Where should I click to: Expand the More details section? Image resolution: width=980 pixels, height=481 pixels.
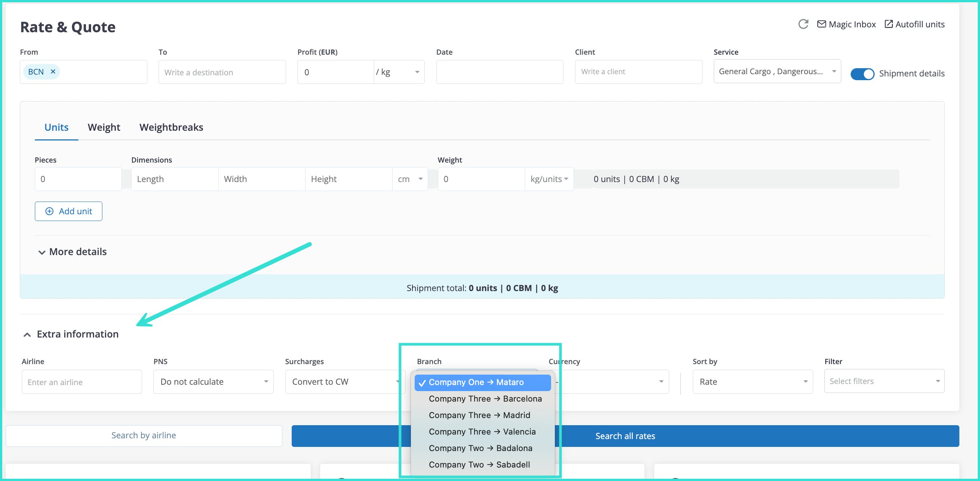click(42, 252)
